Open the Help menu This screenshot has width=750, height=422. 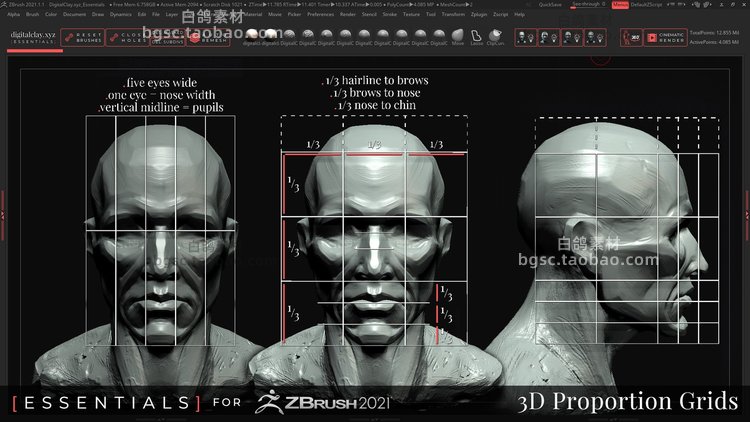tap(519, 14)
